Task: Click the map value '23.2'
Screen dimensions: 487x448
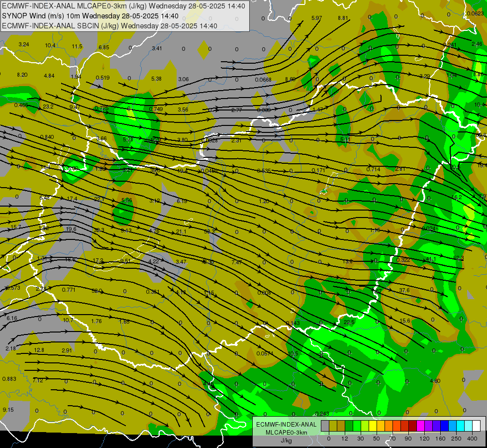Action: point(48,107)
